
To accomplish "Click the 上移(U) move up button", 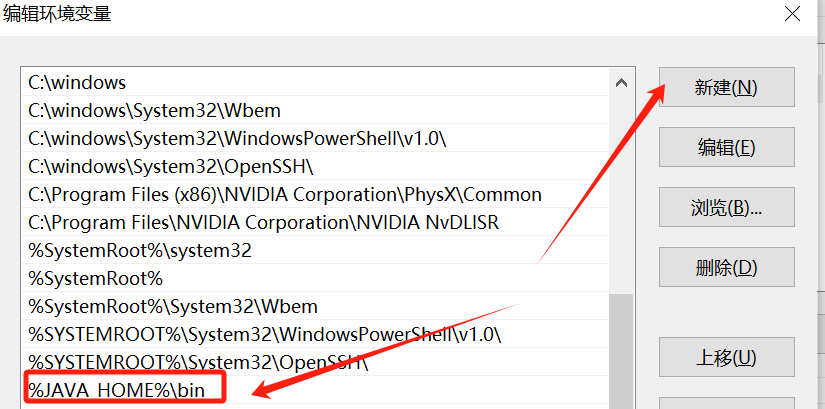I will click(x=727, y=358).
